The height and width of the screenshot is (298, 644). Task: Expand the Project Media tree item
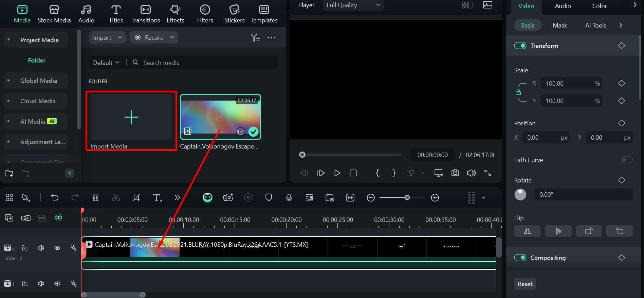coord(8,40)
